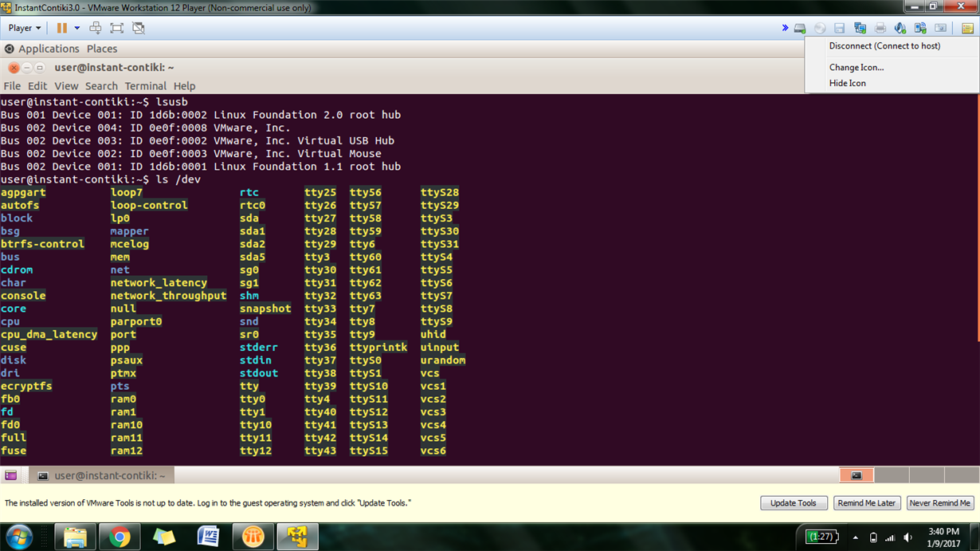Open Microsoft Word from taskbar
Image resolution: width=980 pixels, height=551 pixels.
coord(209,537)
